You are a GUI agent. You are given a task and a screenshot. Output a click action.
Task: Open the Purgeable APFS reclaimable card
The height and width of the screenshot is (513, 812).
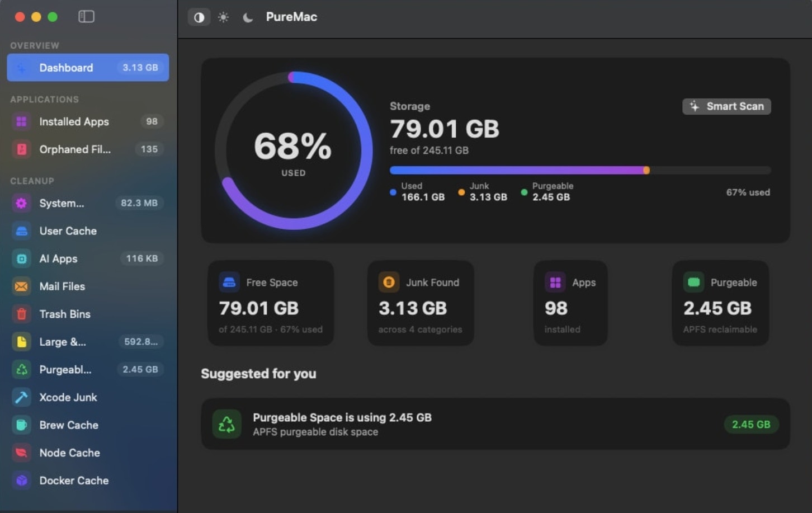click(x=720, y=303)
